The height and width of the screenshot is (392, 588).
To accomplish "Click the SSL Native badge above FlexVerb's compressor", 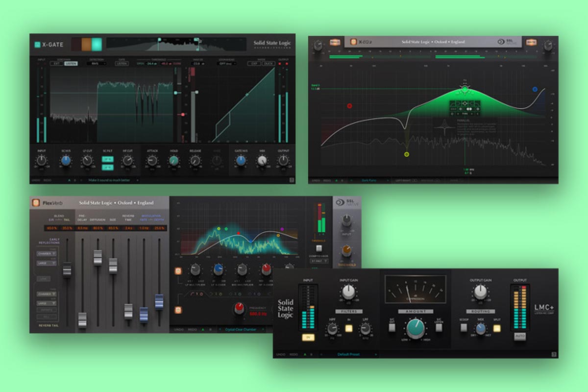I will pos(347,203).
